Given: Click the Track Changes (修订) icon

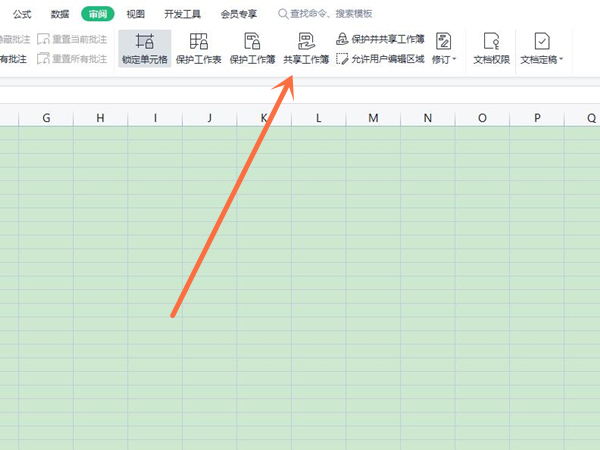Looking at the screenshot, I should point(443,41).
